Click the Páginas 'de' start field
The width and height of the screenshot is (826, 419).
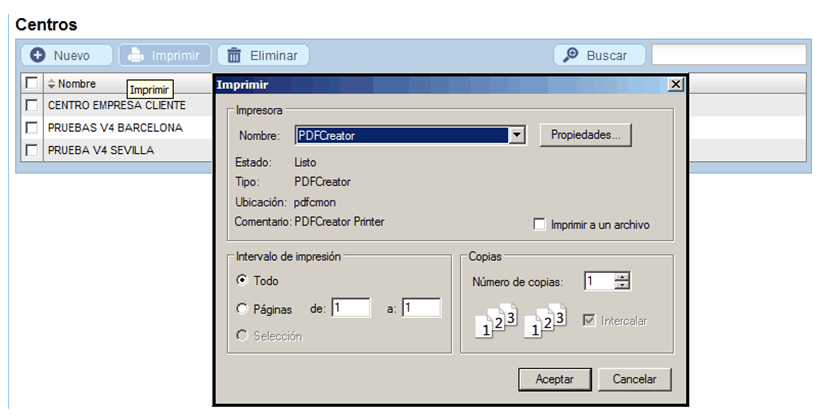pyautogui.click(x=350, y=309)
